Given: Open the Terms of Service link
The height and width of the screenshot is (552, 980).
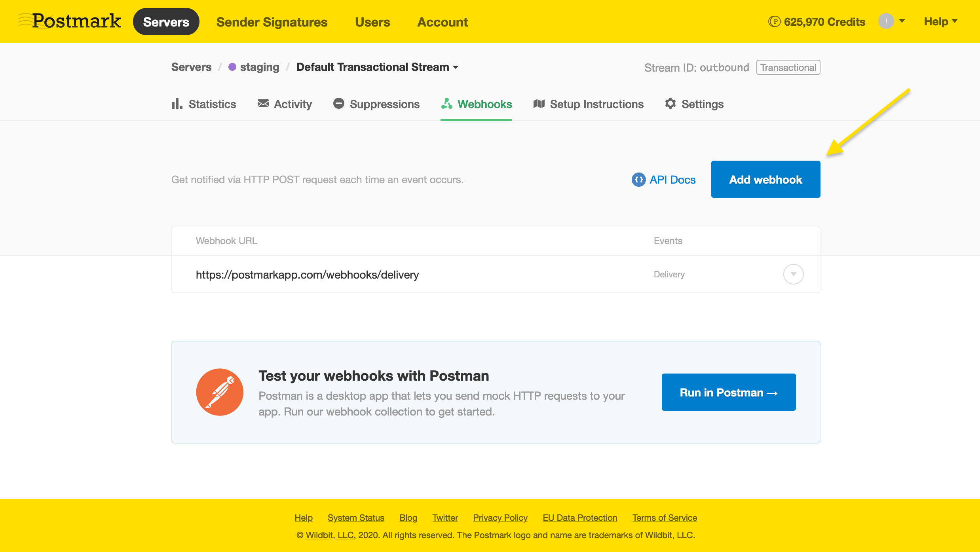Looking at the screenshot, I should 665,518.
